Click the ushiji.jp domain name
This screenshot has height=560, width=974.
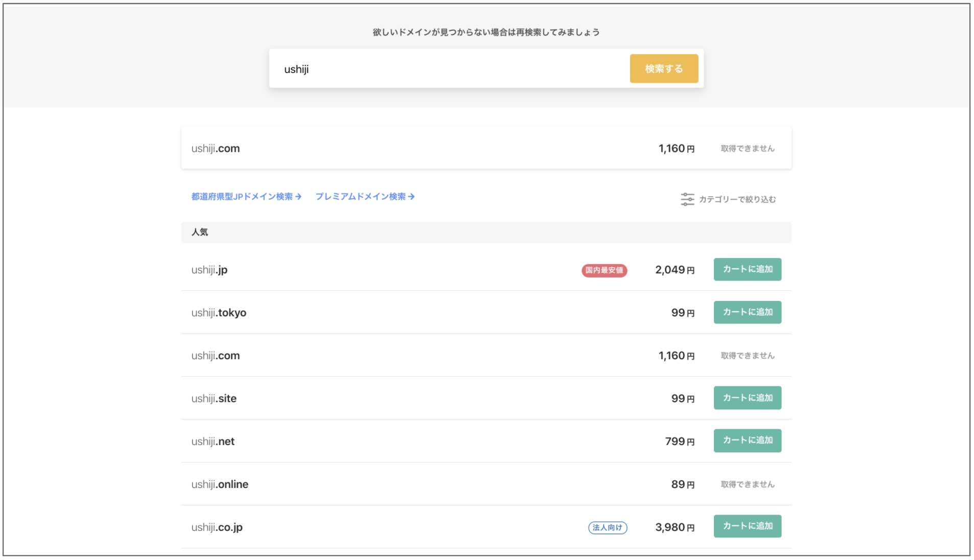[209, 270]
